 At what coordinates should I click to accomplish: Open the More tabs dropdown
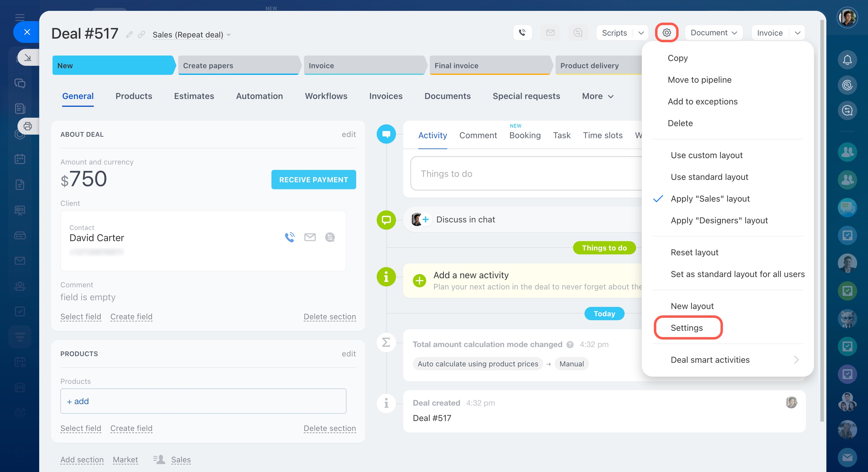click(x=597, y=96)
